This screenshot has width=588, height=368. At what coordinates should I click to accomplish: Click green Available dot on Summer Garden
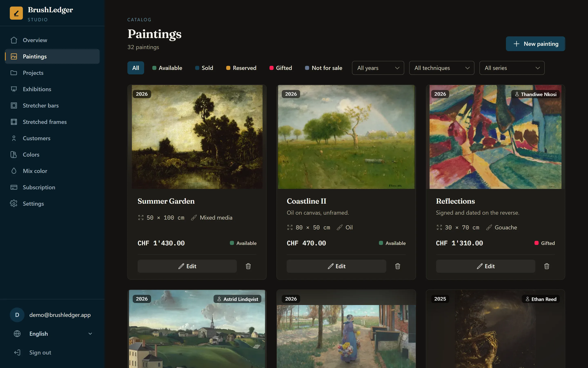tap(232, 243)
